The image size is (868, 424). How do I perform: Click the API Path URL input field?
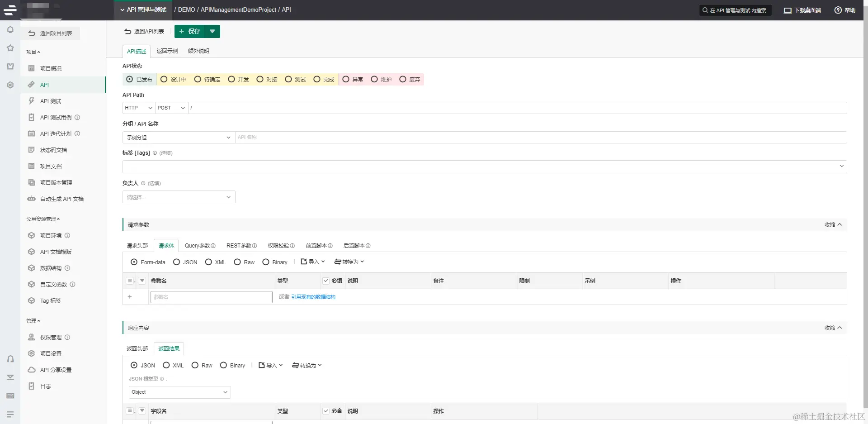(x=517, y=108)
